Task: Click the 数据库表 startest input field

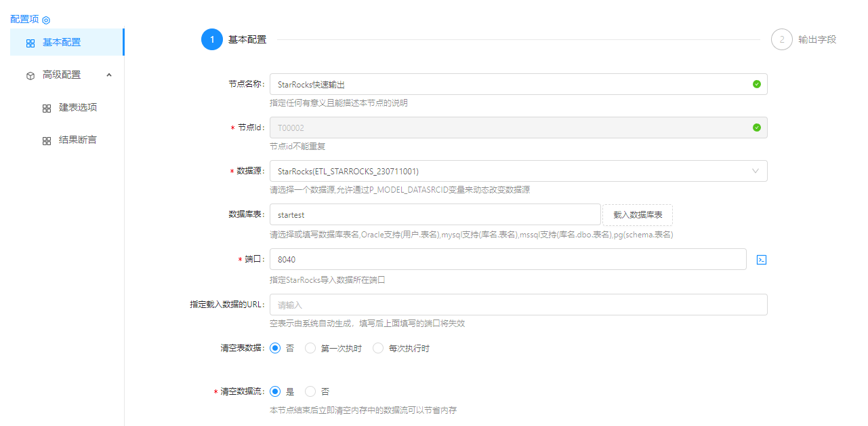Action: point(434,215)
